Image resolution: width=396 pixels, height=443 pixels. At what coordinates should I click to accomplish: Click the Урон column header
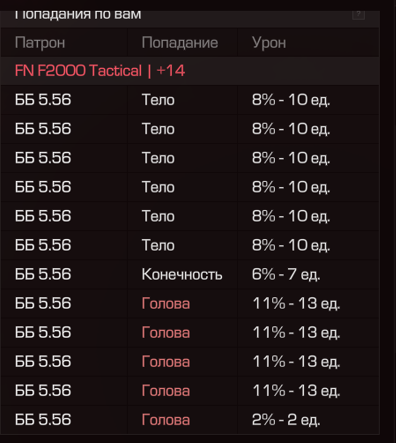click(x=269, y=43)
